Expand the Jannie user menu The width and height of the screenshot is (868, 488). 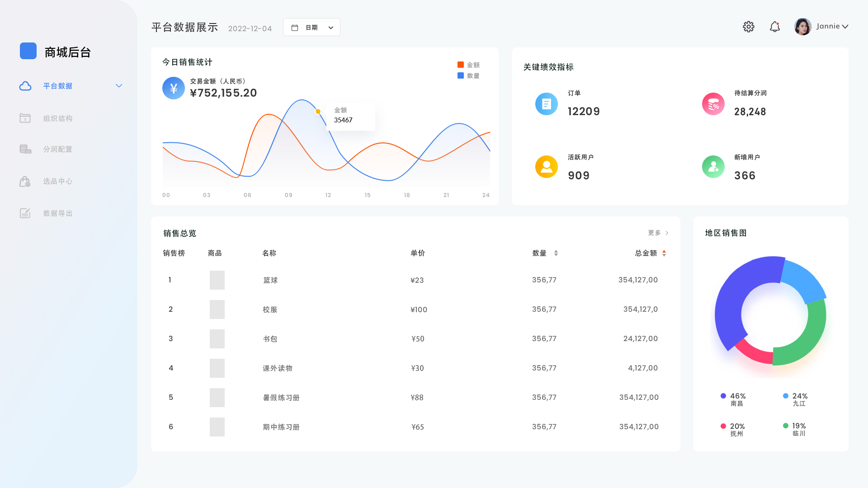click(x=831, y=27)
